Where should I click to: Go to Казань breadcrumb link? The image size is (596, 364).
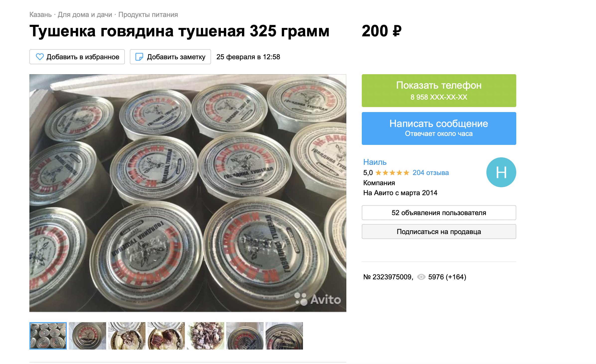tap(40, 14)
